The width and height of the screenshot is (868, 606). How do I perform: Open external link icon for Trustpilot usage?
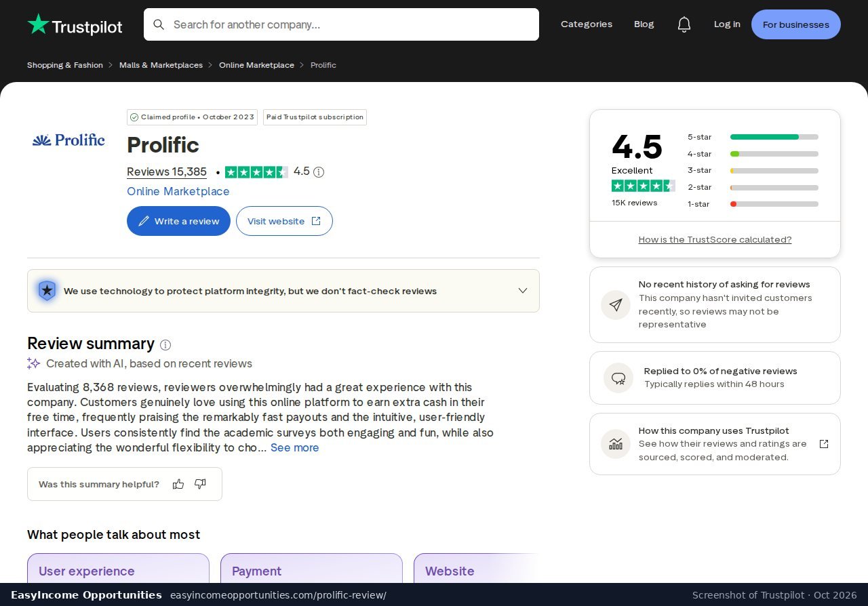[824, 444]
